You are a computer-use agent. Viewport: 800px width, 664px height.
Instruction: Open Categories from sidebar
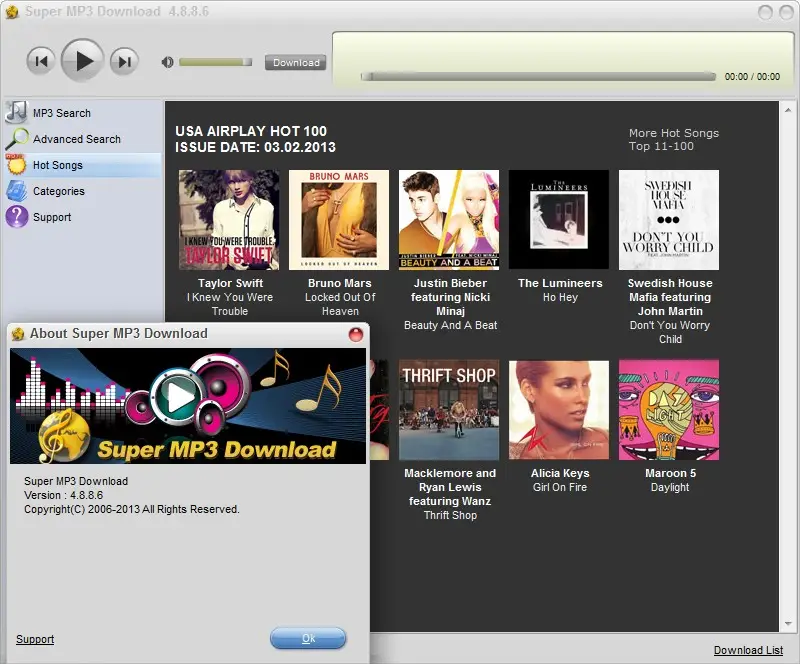(x=59, y=191)
